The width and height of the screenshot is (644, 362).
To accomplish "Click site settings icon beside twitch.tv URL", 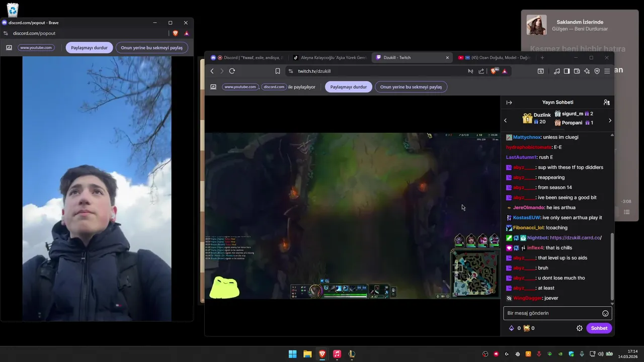I will 290,71.
